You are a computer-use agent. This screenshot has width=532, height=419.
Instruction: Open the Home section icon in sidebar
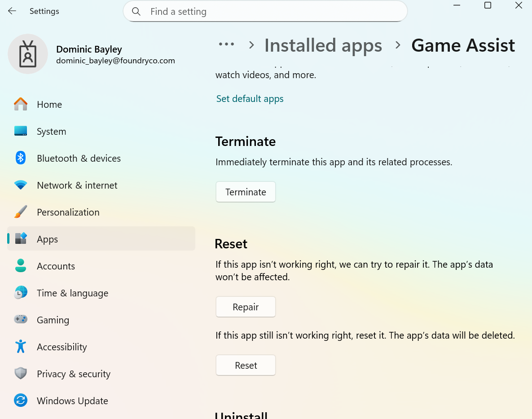(21, 104)
